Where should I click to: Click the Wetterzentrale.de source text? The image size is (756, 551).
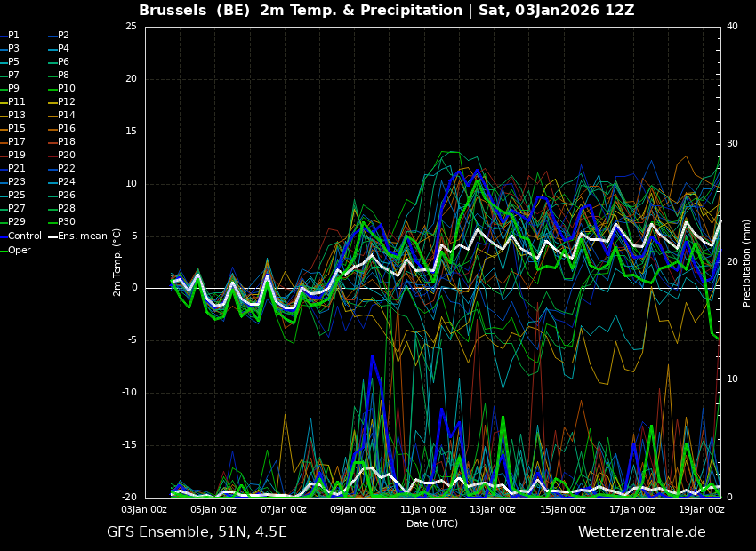tap(642, 532)
